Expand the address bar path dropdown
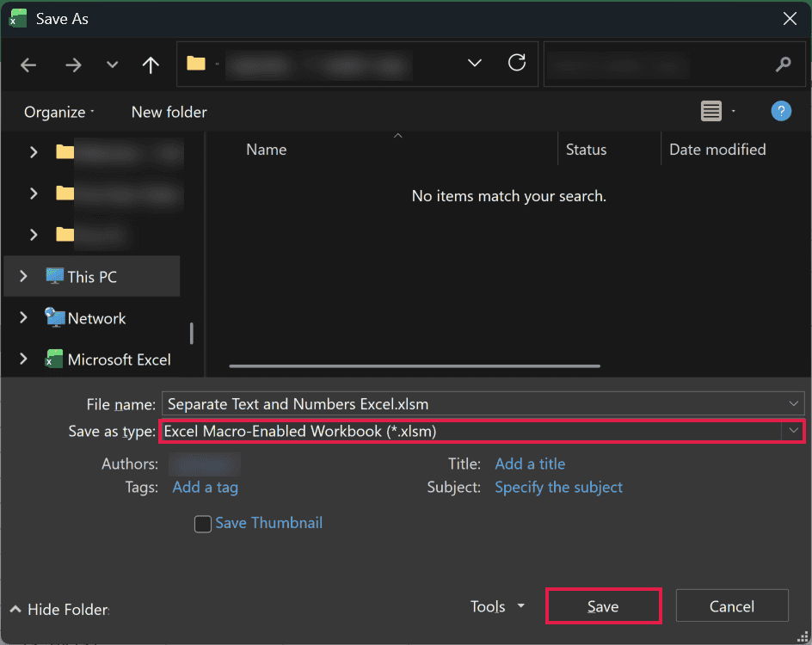Viewport: 812px width, 645px height. point(474,63)
